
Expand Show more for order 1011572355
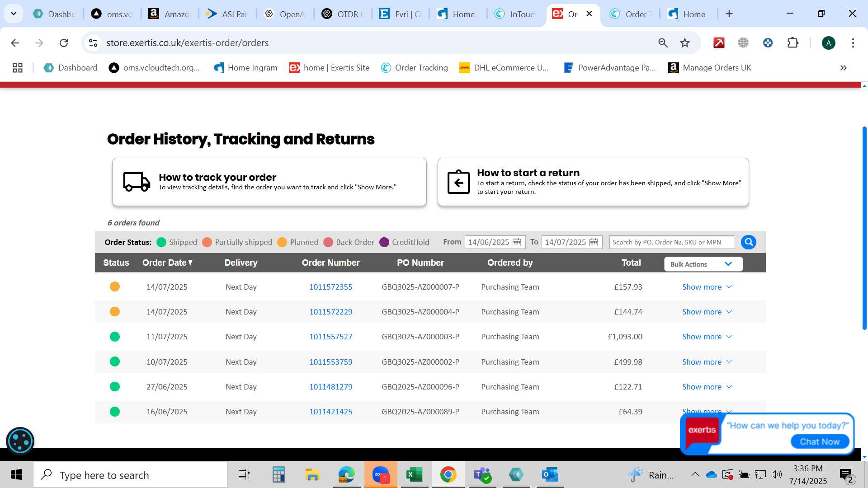pos(707,287)
